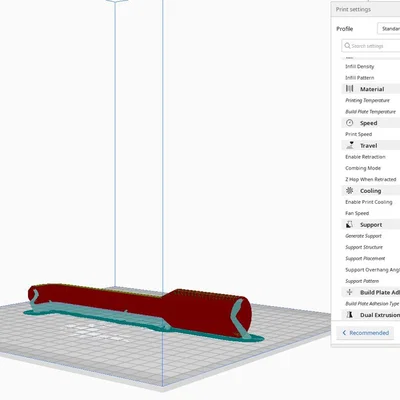
Task: Collapse the Build Plate Adhesion section
Action: tap(371, 292)
